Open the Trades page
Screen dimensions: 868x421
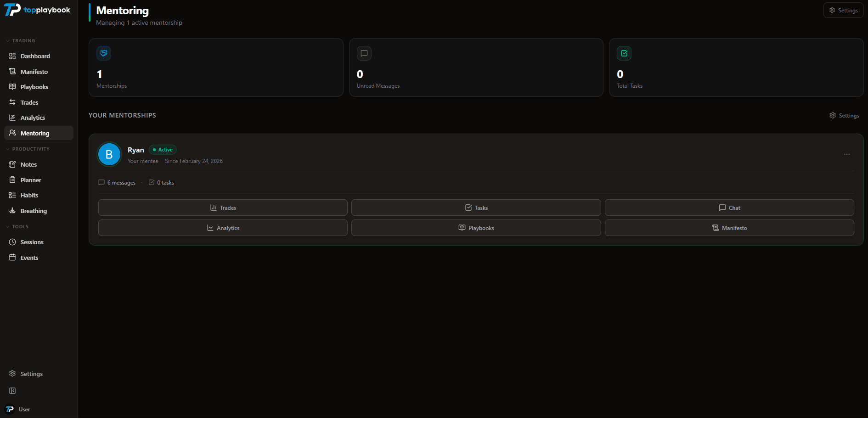(x=29, y=102)
